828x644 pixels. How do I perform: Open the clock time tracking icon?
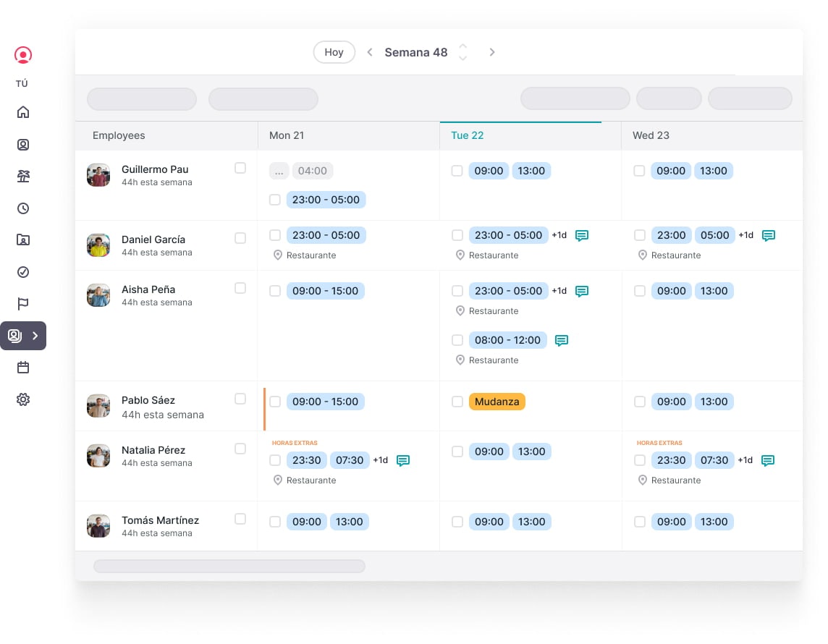[22, 208]
